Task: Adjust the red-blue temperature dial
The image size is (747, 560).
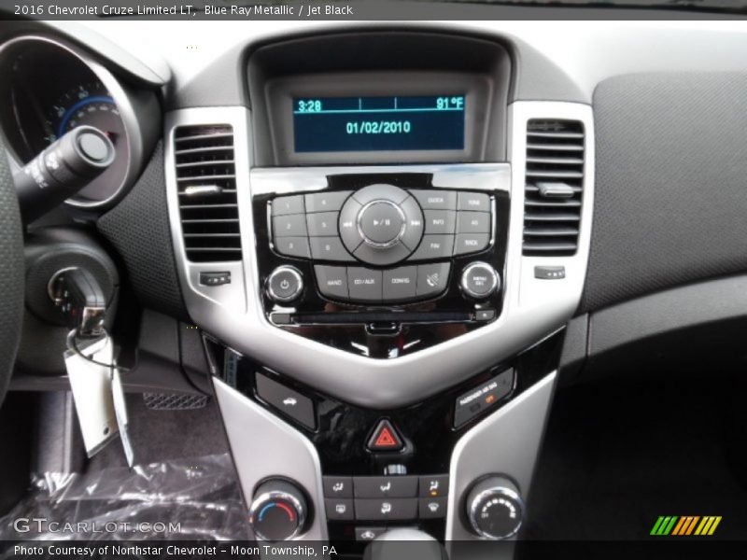Action: 277,510
